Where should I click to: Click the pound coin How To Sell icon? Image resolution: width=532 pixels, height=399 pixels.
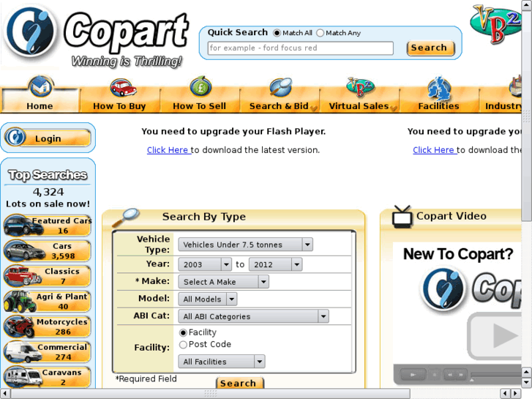click(201, 86)
